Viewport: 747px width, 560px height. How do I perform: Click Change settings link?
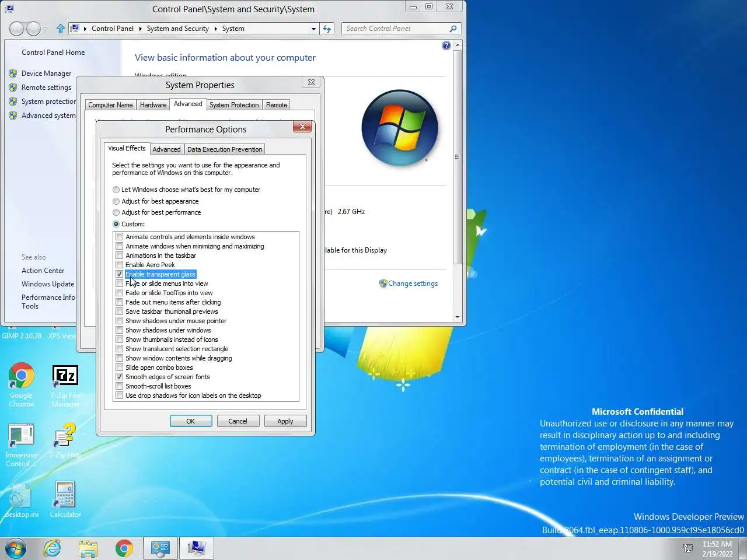(413, 283)
